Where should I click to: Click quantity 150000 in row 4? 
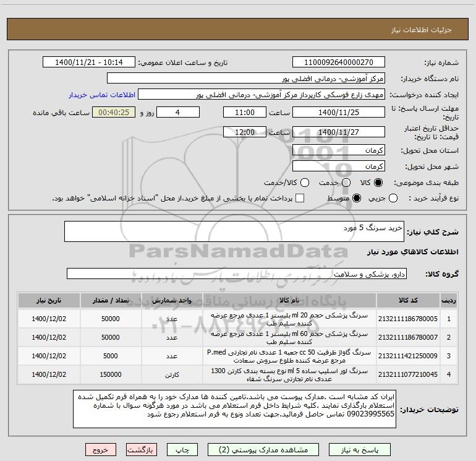coord(111,374)
